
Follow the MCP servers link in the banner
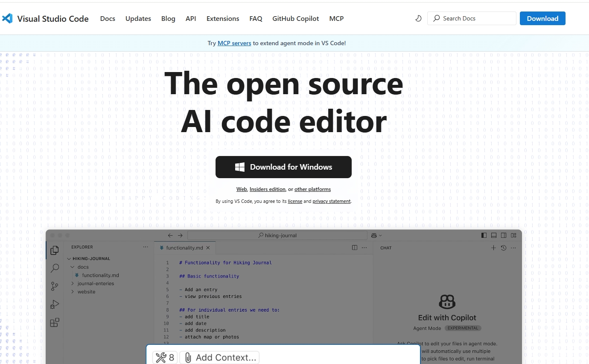(x=234, y=43)
